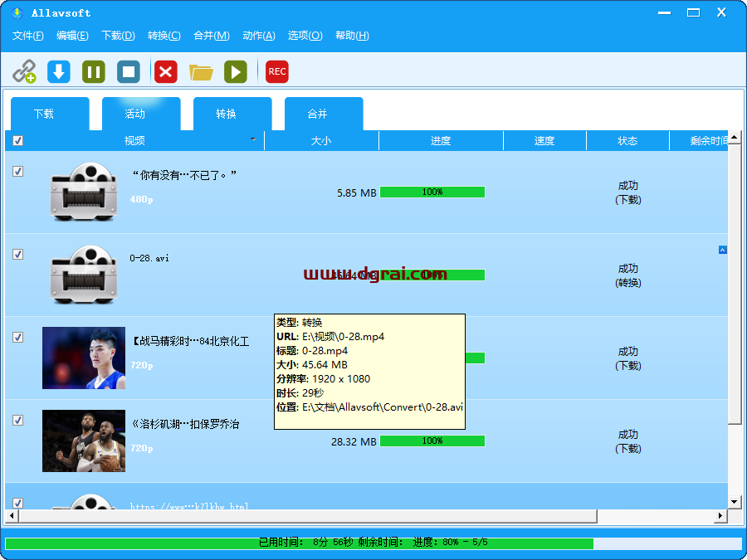Screen dimensions: 747x560
Task: Switch to the 合并 tab
Action: [x=324, y=114]
